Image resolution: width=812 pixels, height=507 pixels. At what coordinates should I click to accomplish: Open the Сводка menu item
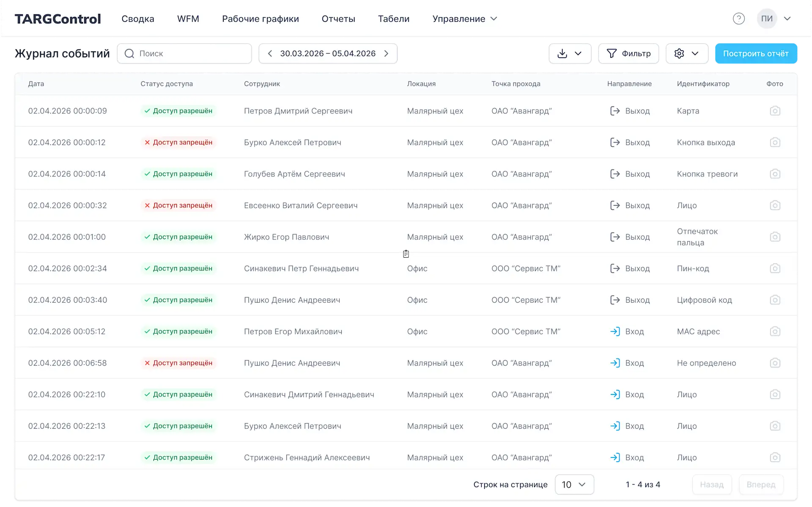138,19
